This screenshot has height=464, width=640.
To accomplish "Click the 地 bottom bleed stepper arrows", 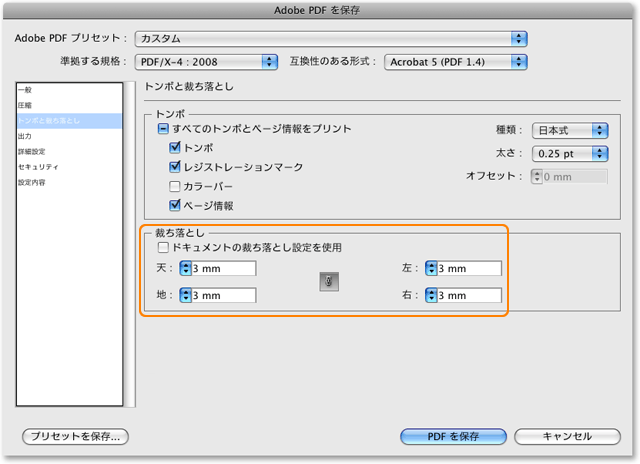I will (x=184, y=295).
